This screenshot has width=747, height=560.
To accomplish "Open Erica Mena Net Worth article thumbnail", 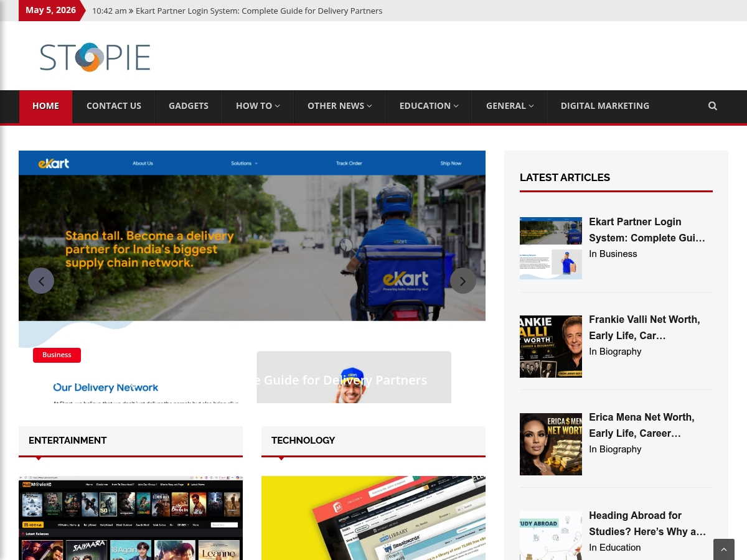I will pyautogui.click(x=551, y=444).
